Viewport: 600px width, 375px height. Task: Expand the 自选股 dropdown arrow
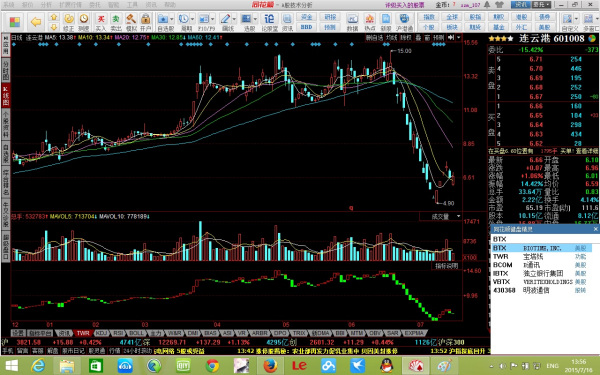click(172, 19)
